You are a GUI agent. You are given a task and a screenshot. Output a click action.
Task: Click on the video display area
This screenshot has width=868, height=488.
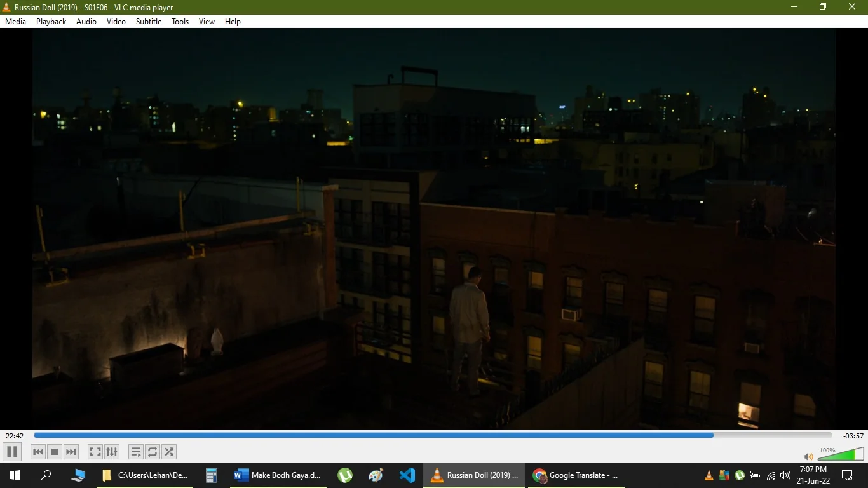[x=434, y=229]
